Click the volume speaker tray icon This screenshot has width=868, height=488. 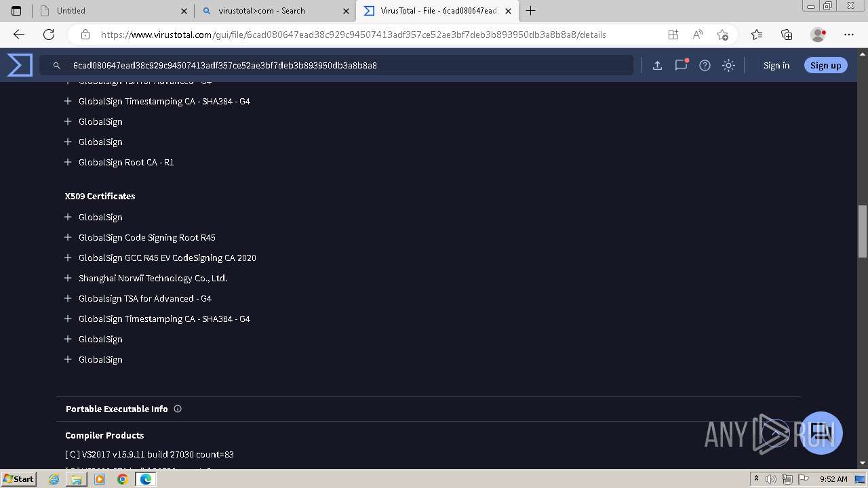[x=772, y=479]
